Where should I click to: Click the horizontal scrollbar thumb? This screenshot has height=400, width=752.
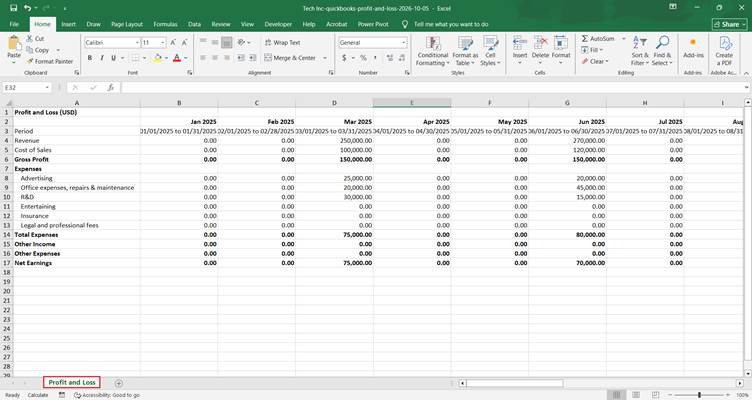[515, 383]
